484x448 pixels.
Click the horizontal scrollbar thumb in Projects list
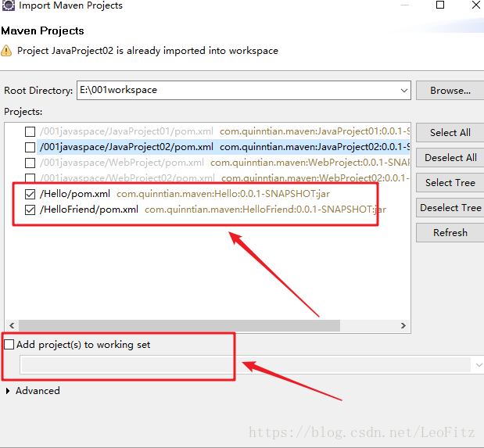click(x=179, y=325)
